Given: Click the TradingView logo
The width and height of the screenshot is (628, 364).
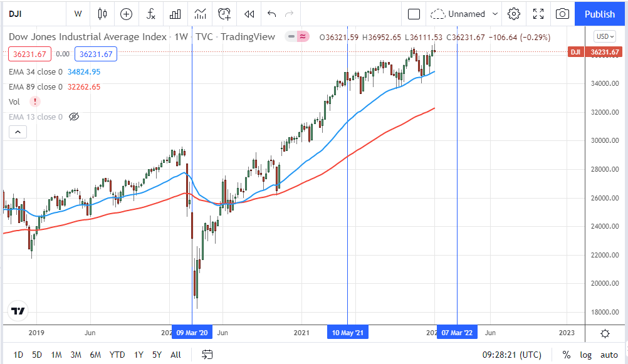Looking at the screenshot, I should (18, 311).
